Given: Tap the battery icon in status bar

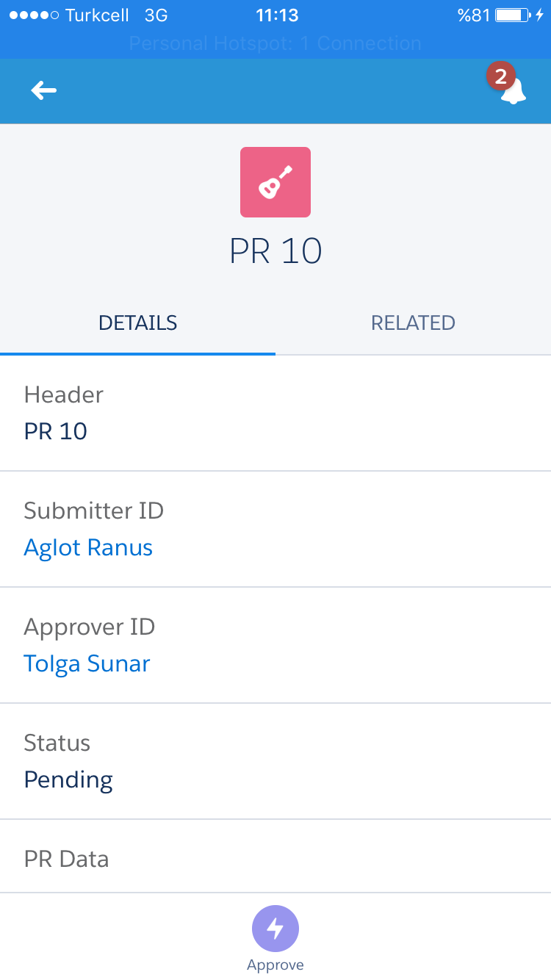Looking at the screenshot, I should point(512,15).
